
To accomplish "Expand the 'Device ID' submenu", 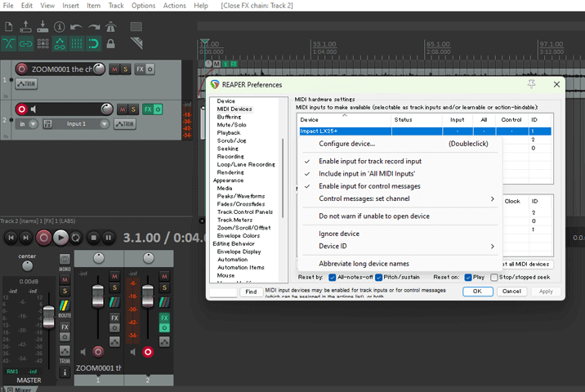I will 400,246.
